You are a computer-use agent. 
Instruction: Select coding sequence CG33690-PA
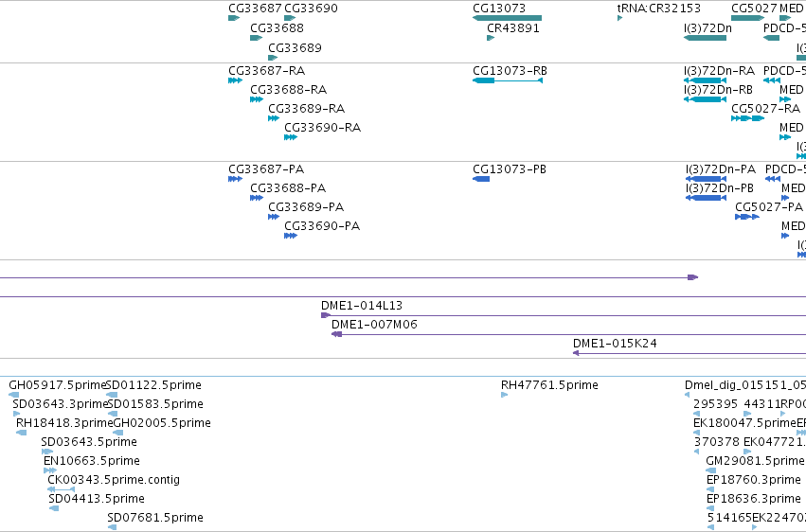(x=291, y=236)
